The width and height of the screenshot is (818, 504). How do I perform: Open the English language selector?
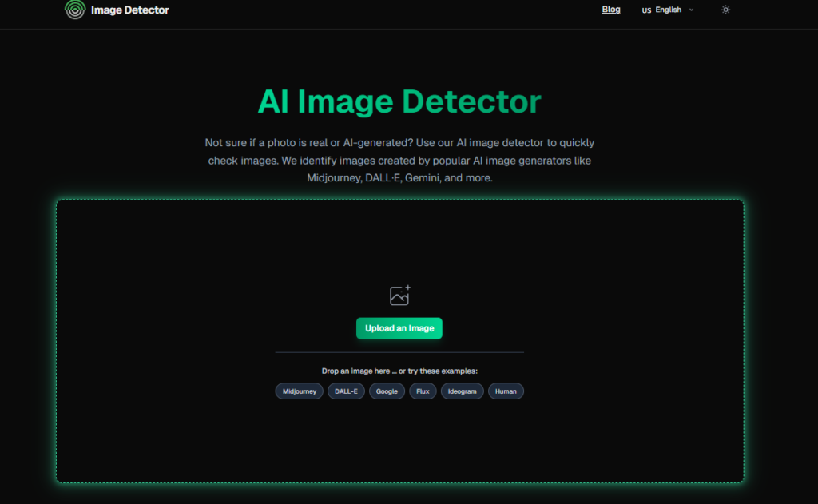pos(669,10)
